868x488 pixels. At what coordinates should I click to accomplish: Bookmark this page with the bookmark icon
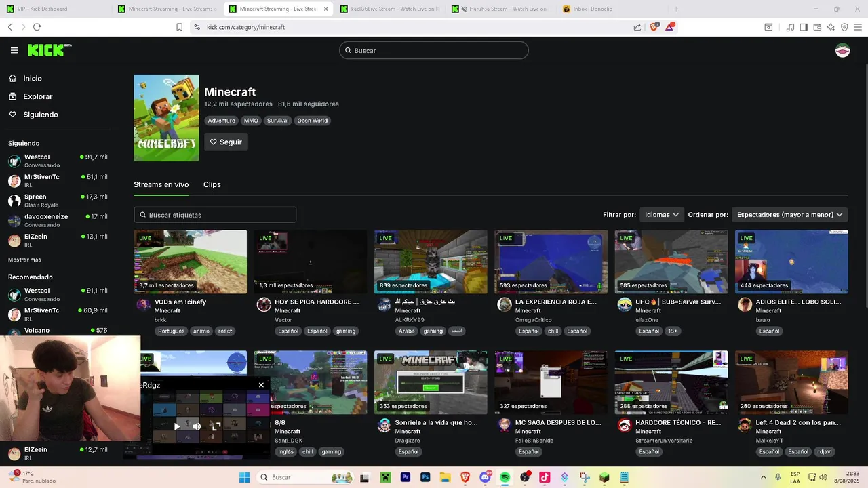pyautogui.click(x=179, y=27)
